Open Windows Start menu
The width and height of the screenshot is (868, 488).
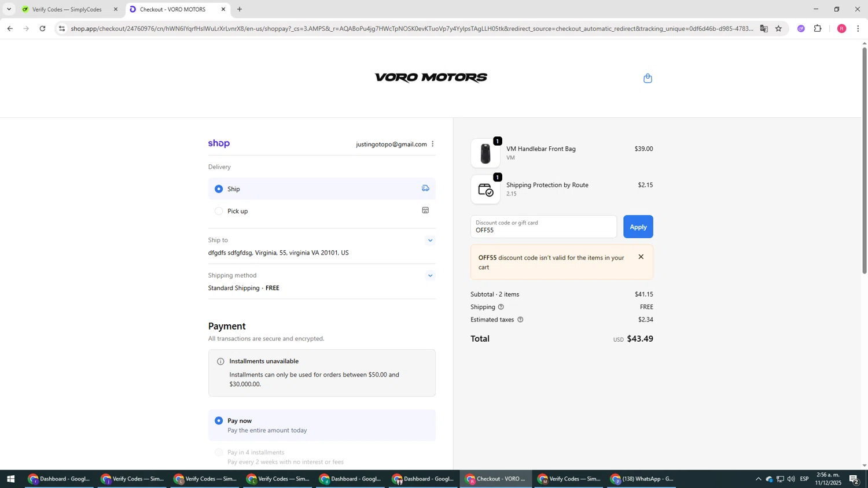tap(10, 479)
